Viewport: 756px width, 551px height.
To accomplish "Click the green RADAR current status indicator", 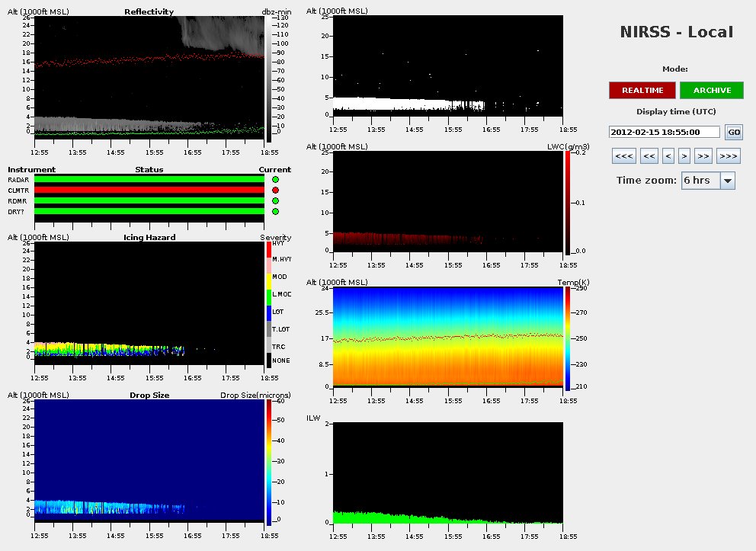I will 275,179.
